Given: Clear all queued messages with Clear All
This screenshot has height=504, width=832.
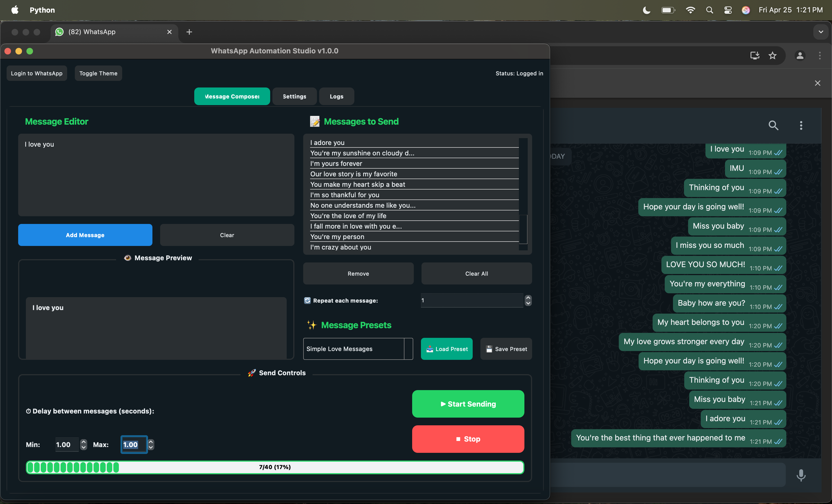Looking at the screenshot, I should coord(476,273).
